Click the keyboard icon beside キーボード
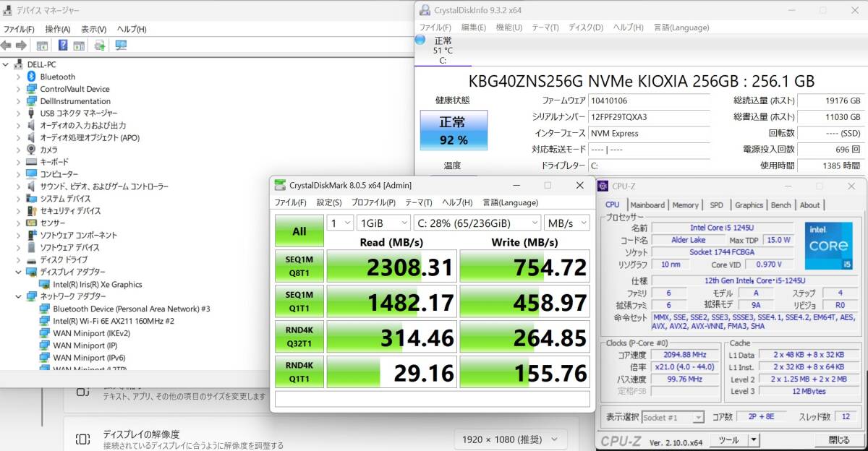Image resolution: width=868 pixels, height=451 pixels. click(x=32, y=162)
